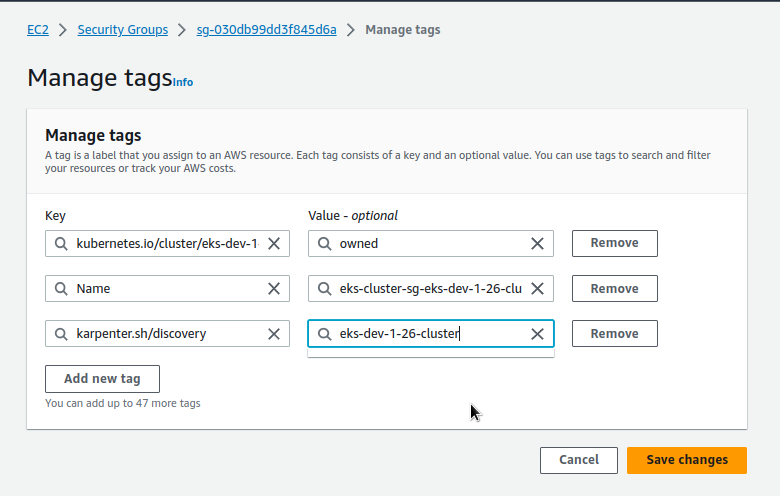The height and width of the screenshot is (496, 780).
Task: Clear the kubernetes.io/cluster key field
Action: tap(274, 244)
